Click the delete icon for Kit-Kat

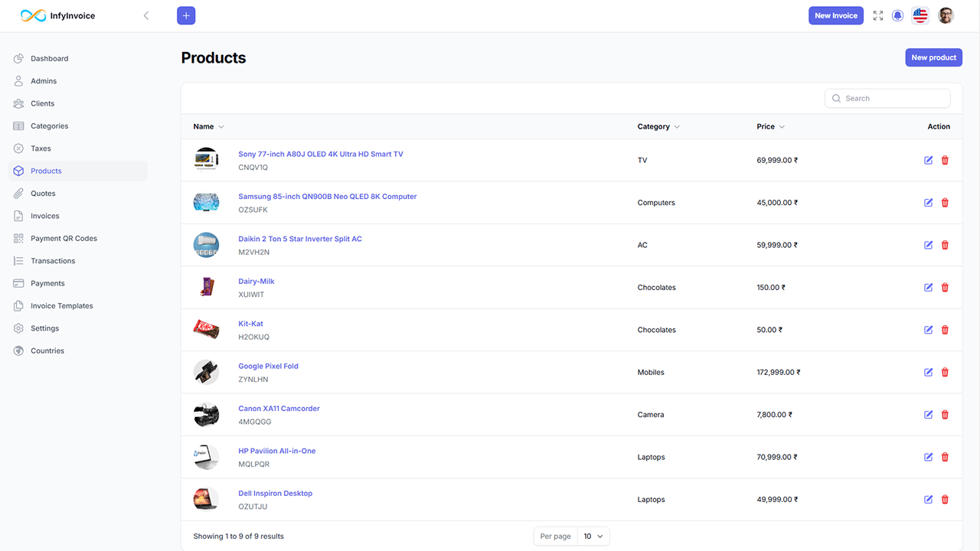(945, 330)
